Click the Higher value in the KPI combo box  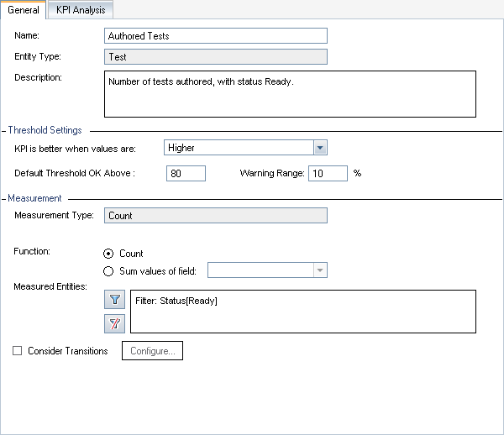(237, 148)
